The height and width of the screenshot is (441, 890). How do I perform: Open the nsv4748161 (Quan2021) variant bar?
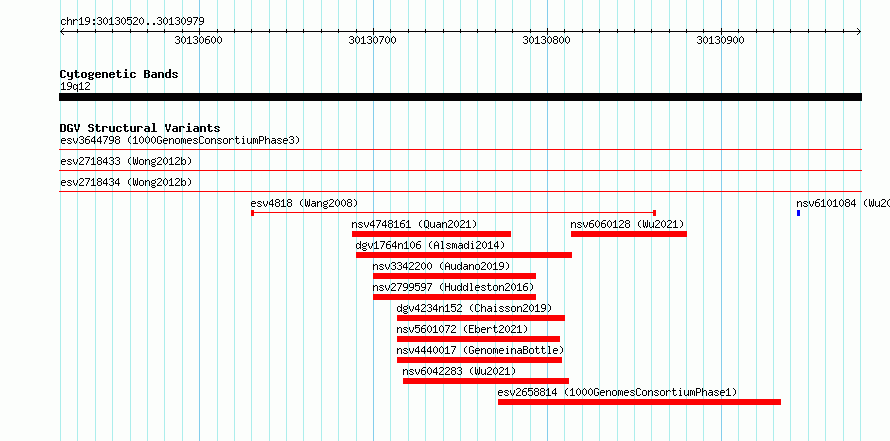pyautogui.click(x=431, y=234)
